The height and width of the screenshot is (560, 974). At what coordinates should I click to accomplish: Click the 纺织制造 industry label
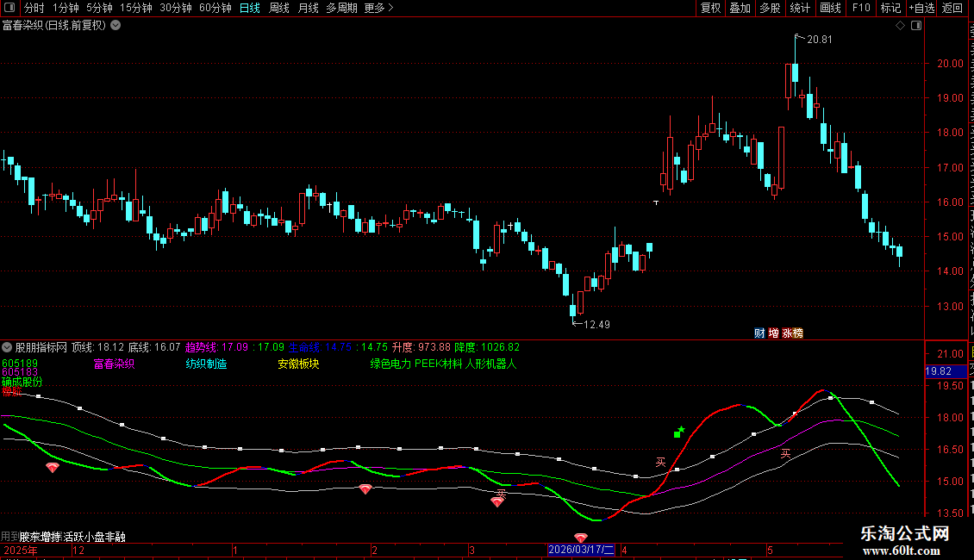206,364
